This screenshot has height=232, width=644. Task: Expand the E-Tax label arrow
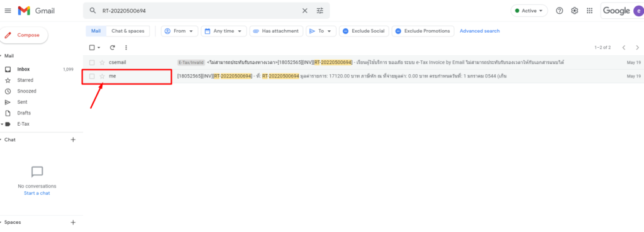tap(2, 124)
